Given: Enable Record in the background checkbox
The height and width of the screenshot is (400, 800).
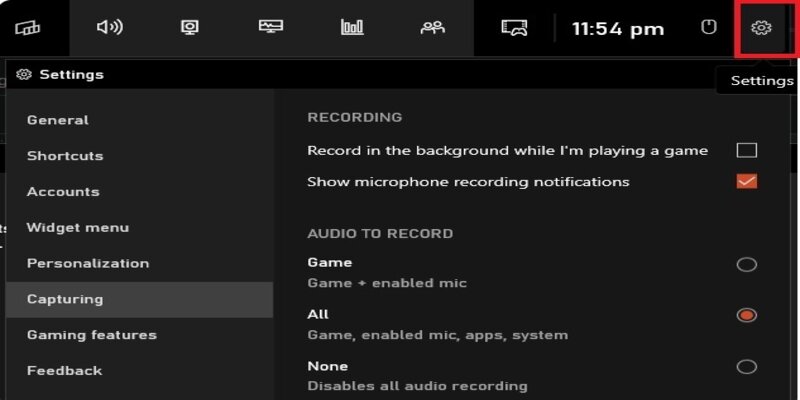Looking at the screenshot, I should [746, 151].
